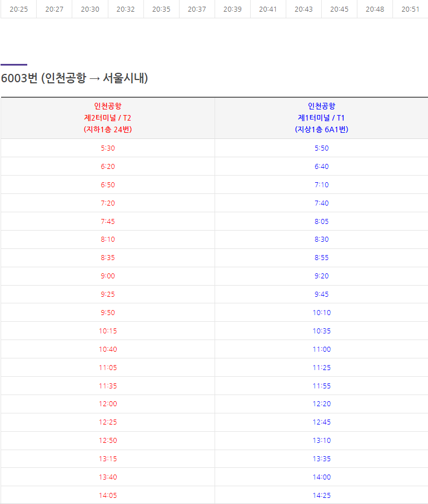Click the red 제2터미널 / T2 column header
Screen dimensions: 428x504
[x=108, y=118]
